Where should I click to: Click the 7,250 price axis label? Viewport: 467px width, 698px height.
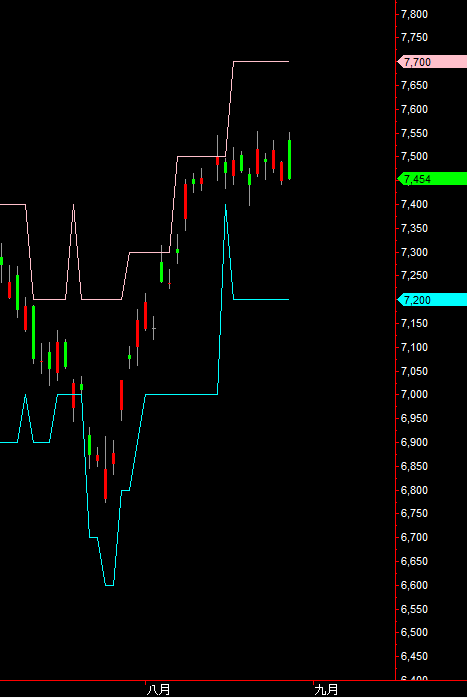click(x=414, y=275)
